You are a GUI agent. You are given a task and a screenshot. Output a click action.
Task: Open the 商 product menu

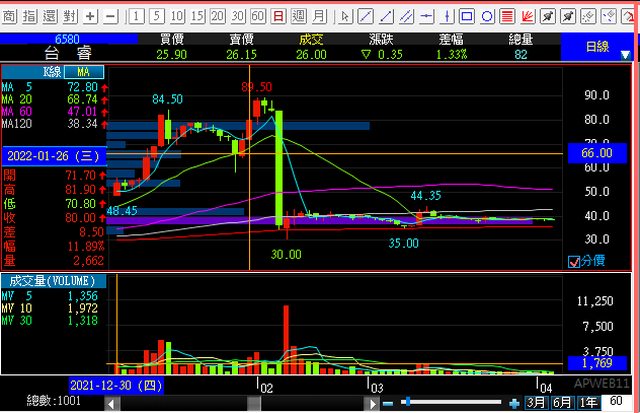pyautogui.click(x=10, y=17)
